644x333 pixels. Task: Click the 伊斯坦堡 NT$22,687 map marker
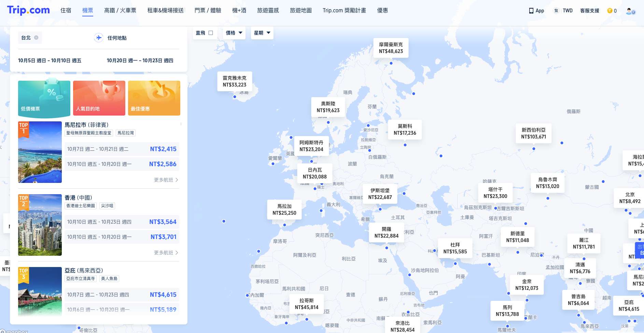[x=380, y=194]
